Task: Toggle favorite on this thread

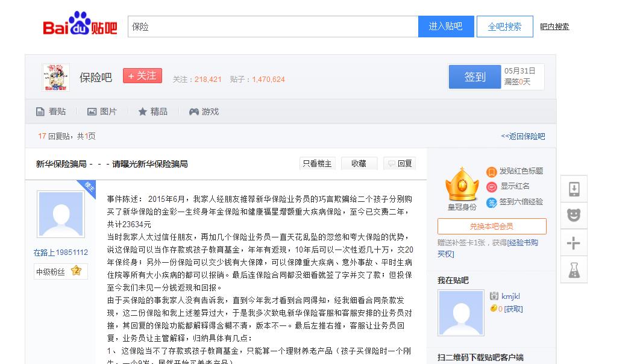Action: coord(359,163)
